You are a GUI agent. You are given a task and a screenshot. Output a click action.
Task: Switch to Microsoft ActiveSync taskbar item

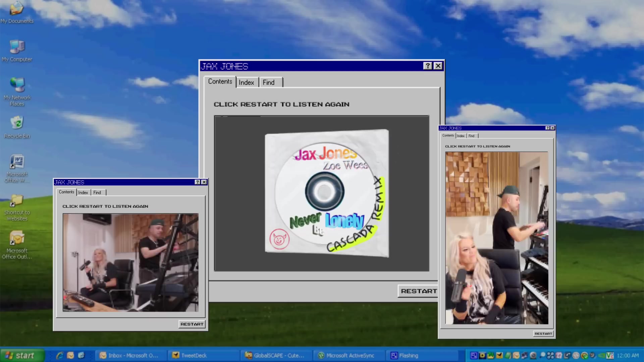349,355
